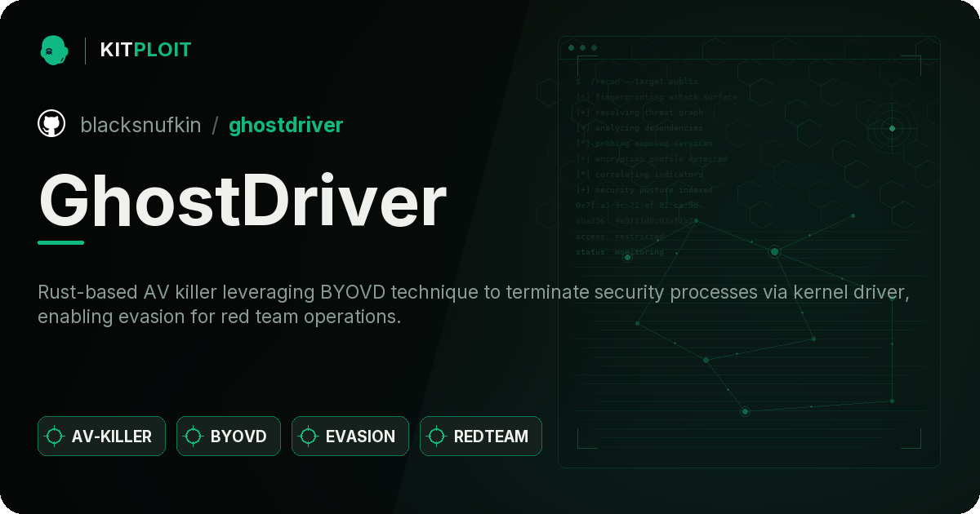Click the KitPloit green head logo
This screenshot has height=514, width=980.
point(54,50)
